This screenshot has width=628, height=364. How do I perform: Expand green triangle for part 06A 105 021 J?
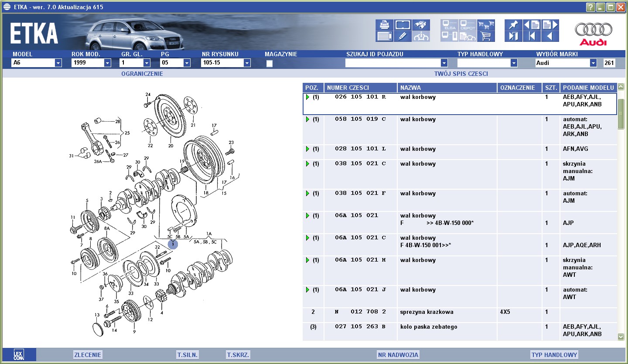[307, 289]
